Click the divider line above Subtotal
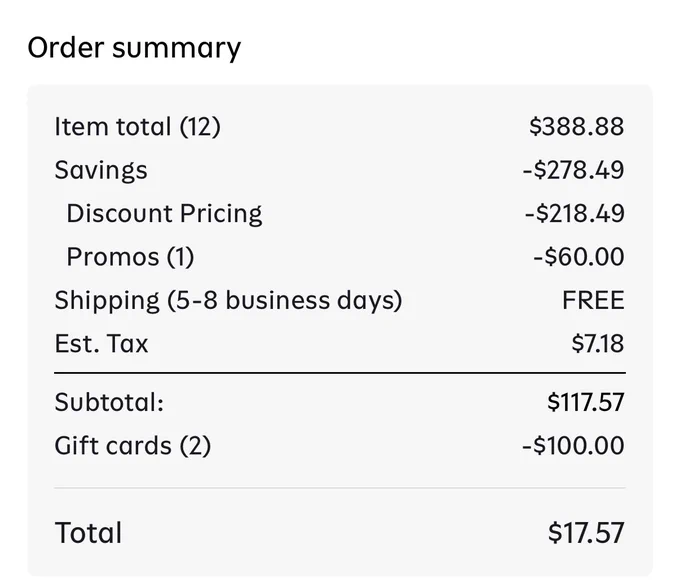 340,372
